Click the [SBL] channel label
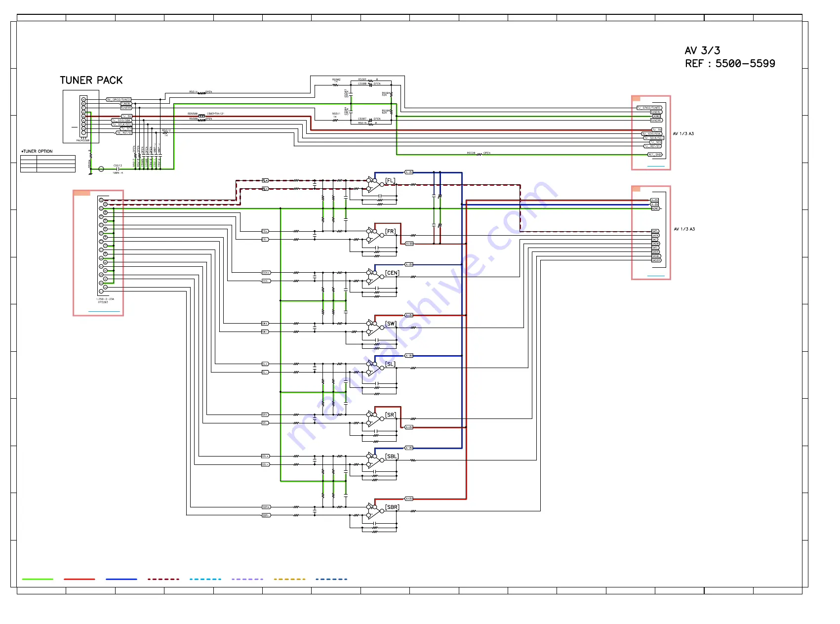840x624 pixels. pyautogui.click(x=392, y=457)
